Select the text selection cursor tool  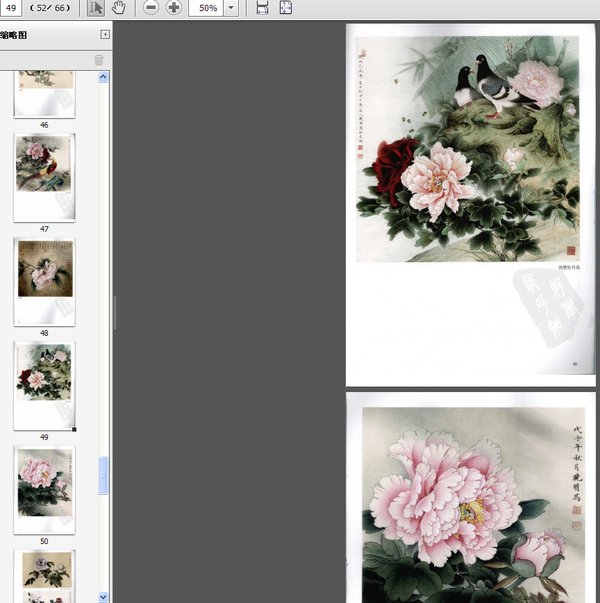coord(95,8)
